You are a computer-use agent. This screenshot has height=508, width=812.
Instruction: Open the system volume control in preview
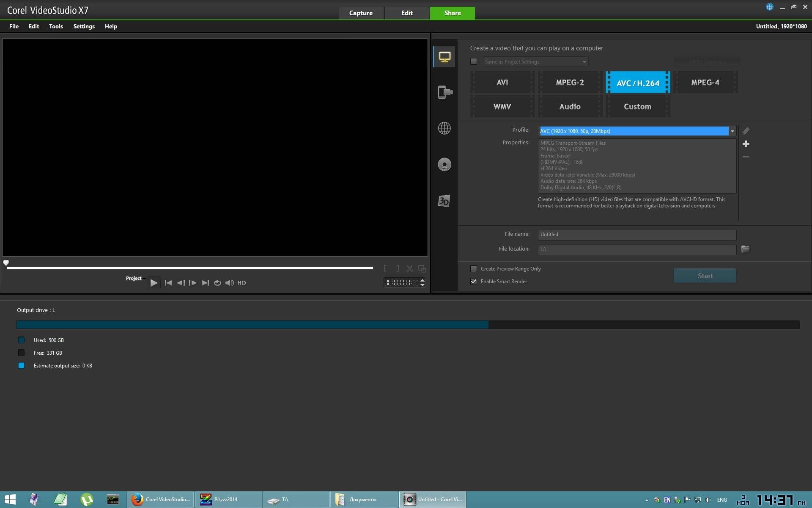coord(229,283)
